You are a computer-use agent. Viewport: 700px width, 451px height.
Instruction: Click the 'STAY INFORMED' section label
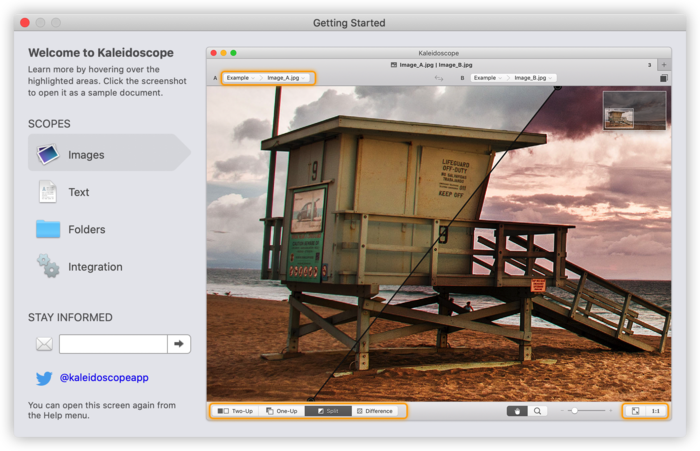pos(70,317)
